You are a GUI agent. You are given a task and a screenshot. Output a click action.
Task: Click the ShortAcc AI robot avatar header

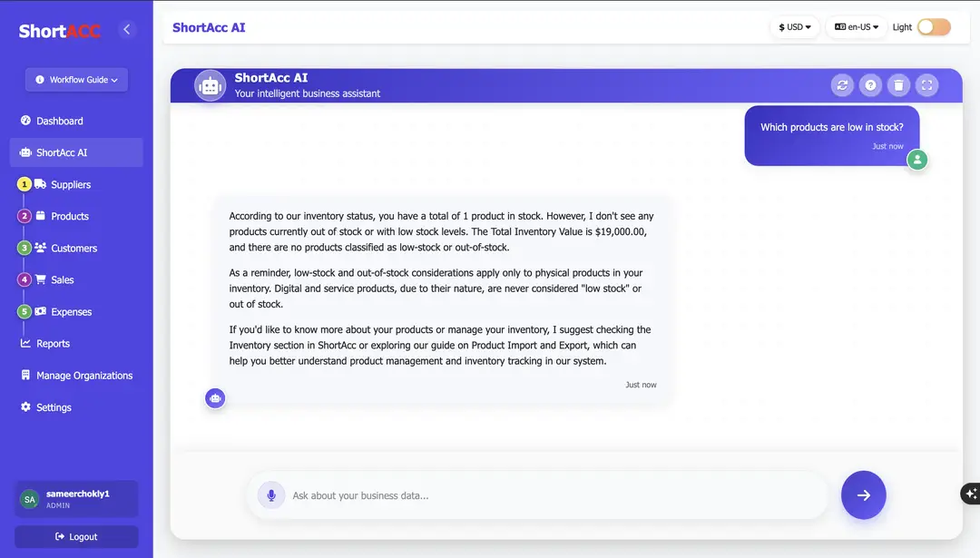pyautogui.click(x=210, y=85)
